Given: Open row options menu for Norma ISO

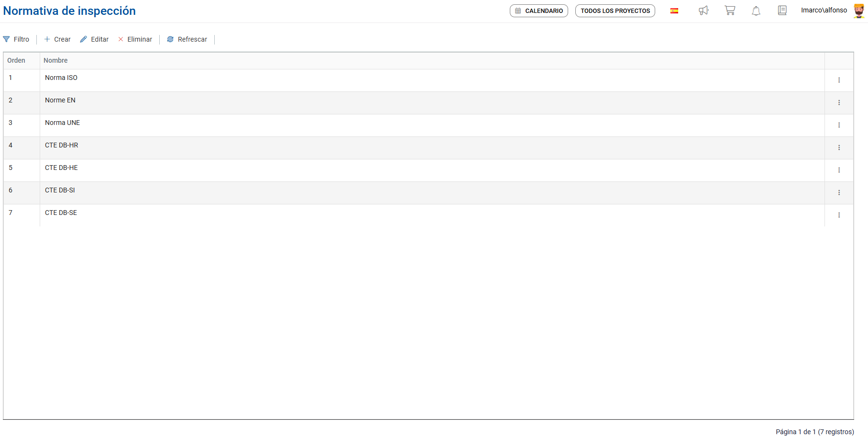Looking at the screenshot, I should click(839, 80).
